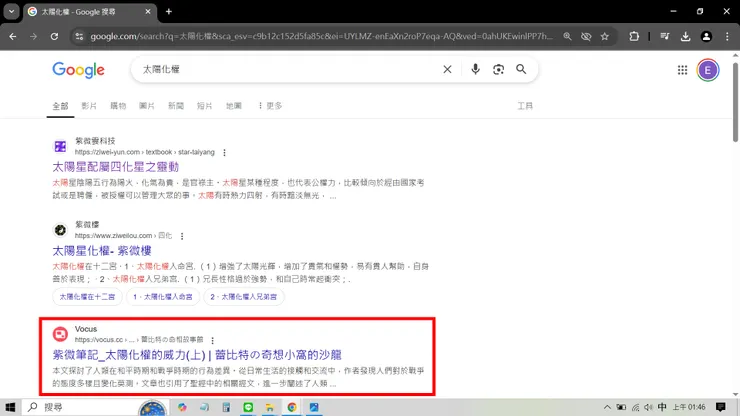
Task: Clear the search box with the X icon
Action: (x=447, y=69)
